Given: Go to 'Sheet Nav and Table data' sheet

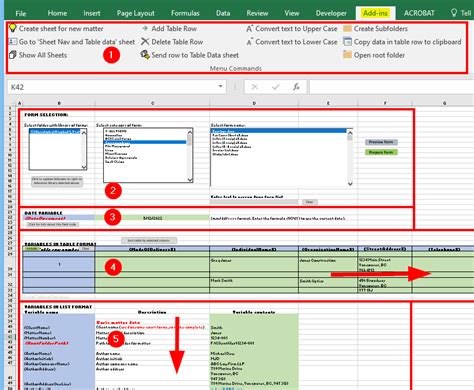Looking at the screenshot, I should (x=72, y=42).
